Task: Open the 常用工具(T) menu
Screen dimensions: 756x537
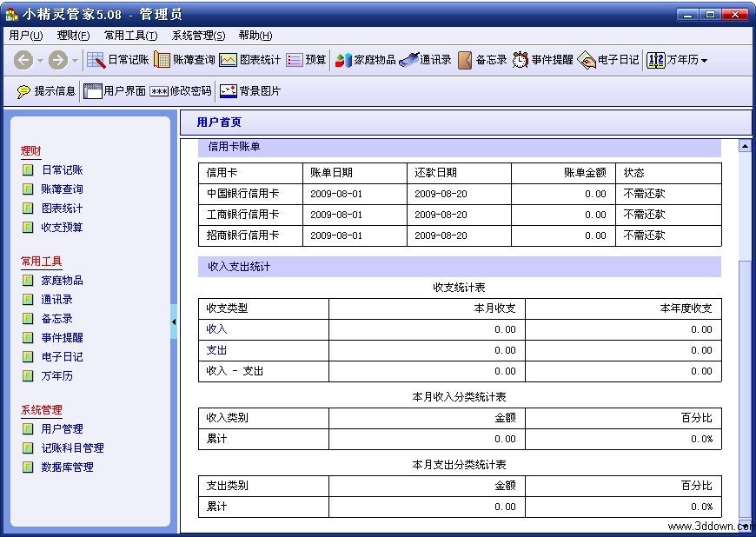Action: (x=130, y=35)
